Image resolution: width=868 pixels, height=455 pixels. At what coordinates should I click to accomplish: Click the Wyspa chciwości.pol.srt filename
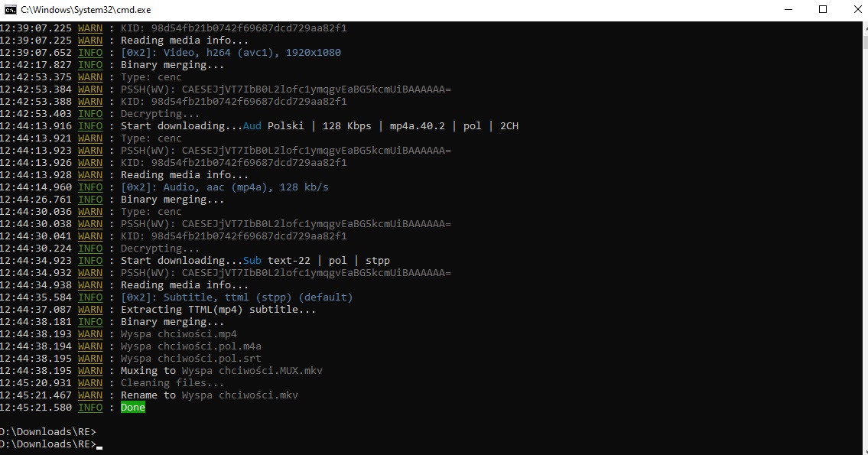(x=190, y=359)
